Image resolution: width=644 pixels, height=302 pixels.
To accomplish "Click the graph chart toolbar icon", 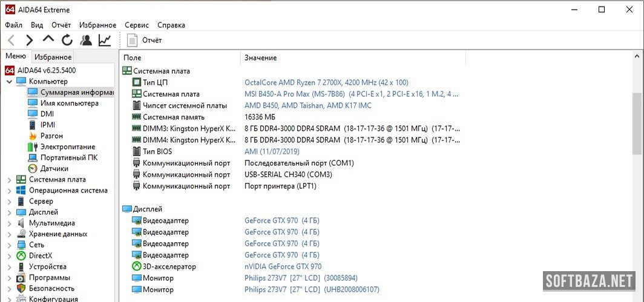I will tap(105, 41).
